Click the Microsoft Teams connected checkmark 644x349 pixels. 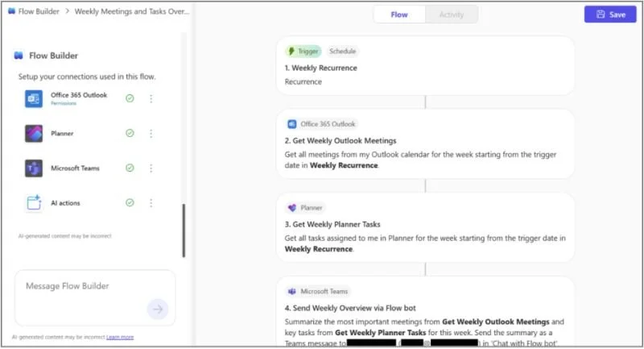(130, 168)
